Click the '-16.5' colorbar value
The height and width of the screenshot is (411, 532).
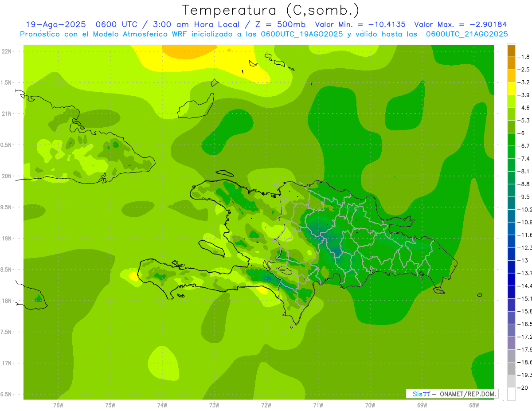[x=525, y=324]
